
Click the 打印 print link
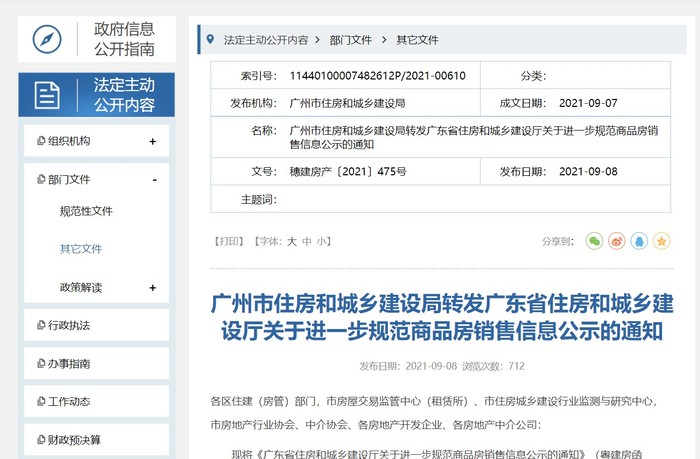coord(229,242)
